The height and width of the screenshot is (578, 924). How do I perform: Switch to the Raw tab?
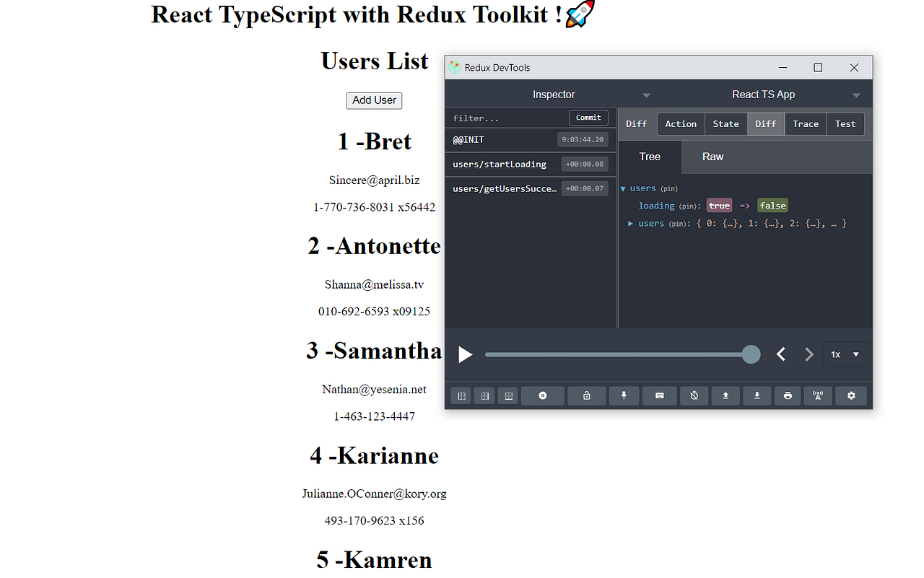[x=712, y=157]
